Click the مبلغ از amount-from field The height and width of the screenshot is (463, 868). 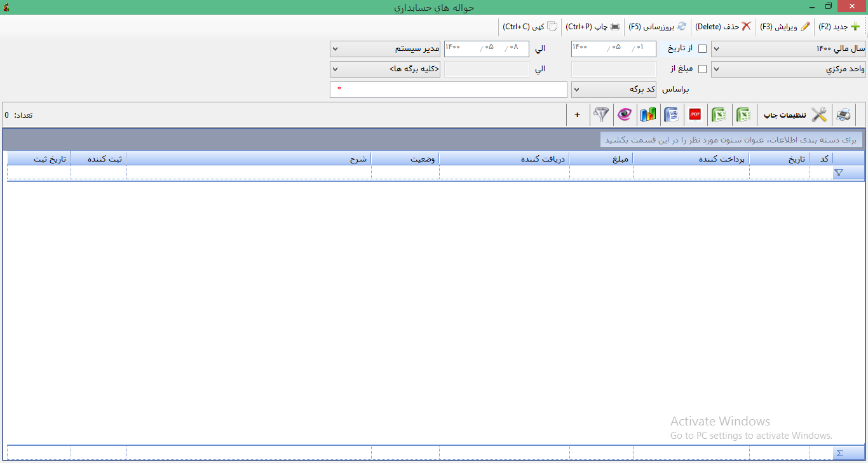[x=613, y=69]
